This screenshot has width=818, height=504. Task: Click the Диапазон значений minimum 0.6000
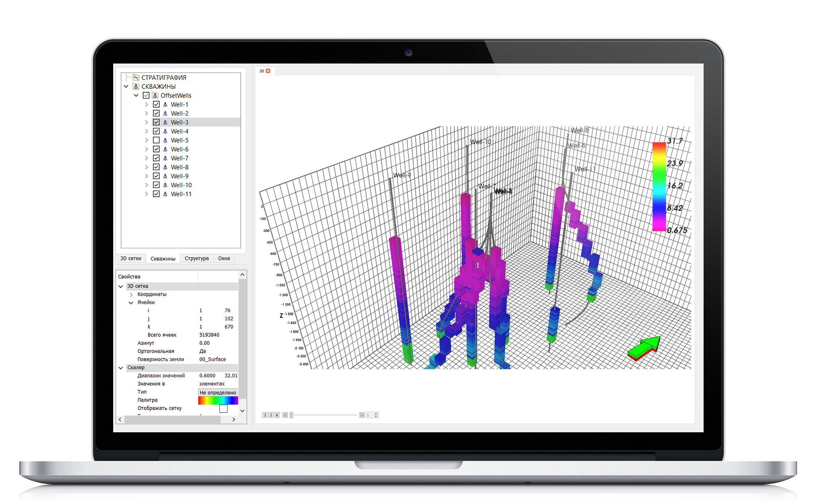tap(207, 376)
